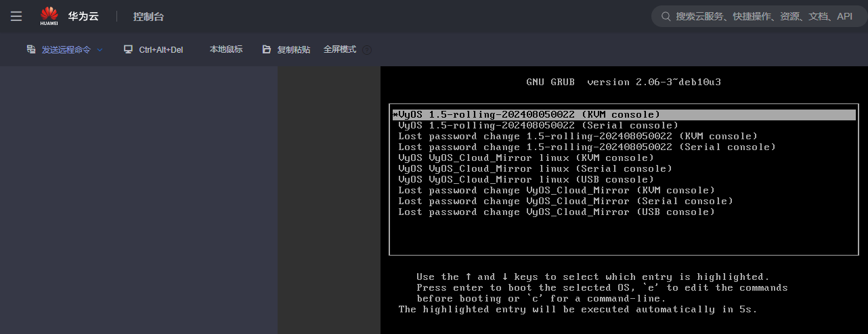The width and height of the screenshot is (868, 334).
Task: Open the 控制台 console link
Action: pyautogui.click(x=148, y=16)
